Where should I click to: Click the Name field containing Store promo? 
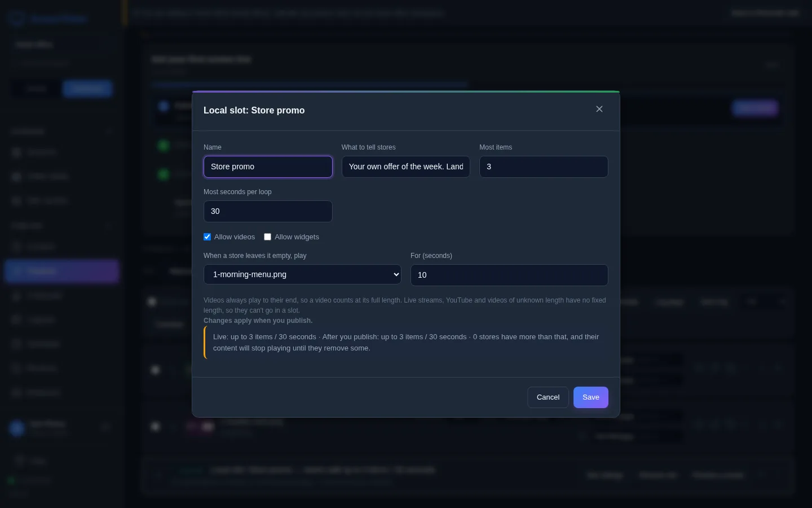(268, 167)
